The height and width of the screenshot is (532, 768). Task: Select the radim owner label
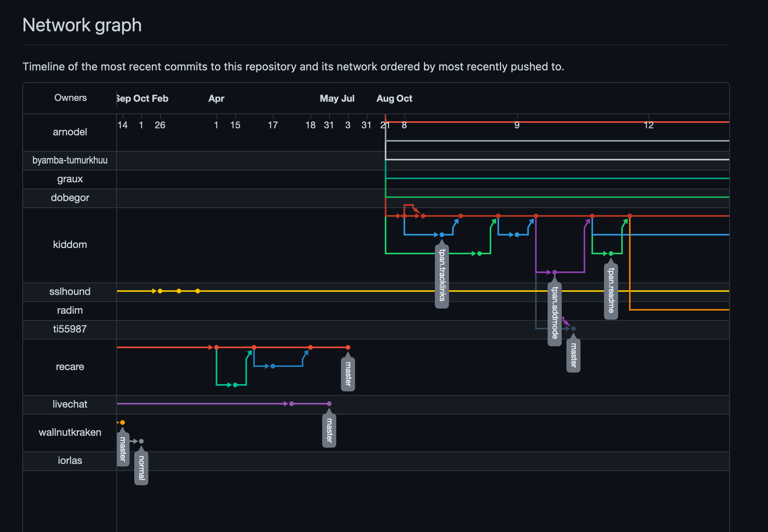click(x=70, y=311)
